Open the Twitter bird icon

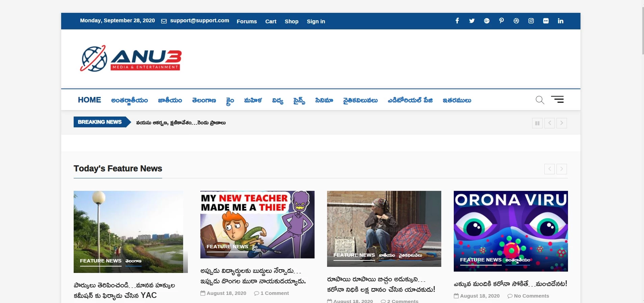(x=472, y=21)
